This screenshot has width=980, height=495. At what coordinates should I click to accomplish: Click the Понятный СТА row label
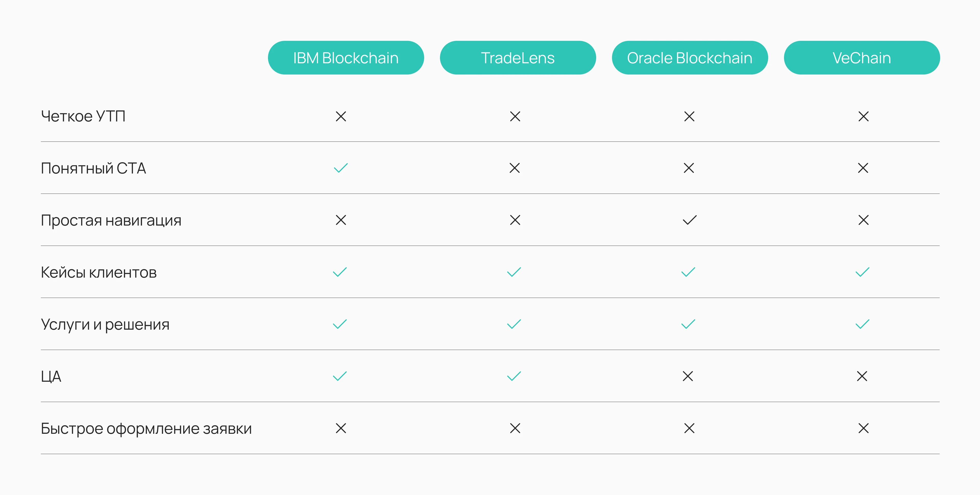click(x=93, y=168)
